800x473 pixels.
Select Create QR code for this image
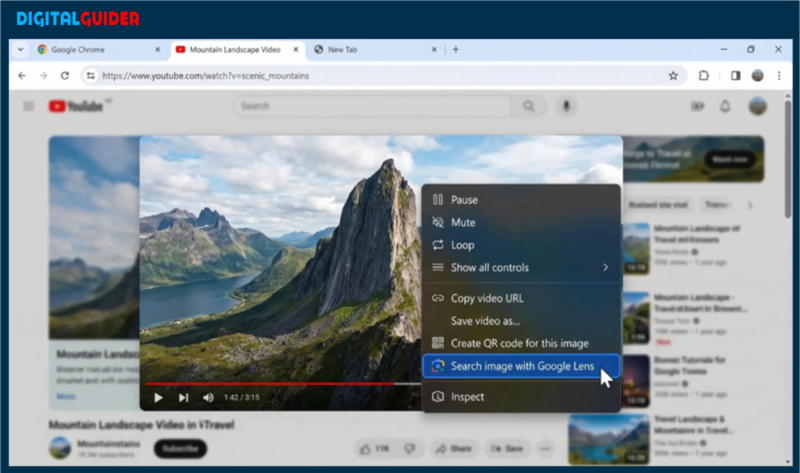click(x=521, y=343)
